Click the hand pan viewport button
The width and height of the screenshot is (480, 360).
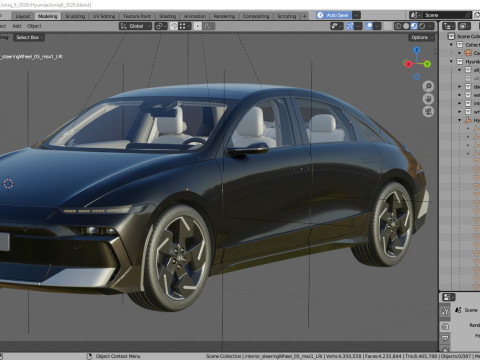click(428, 99)
